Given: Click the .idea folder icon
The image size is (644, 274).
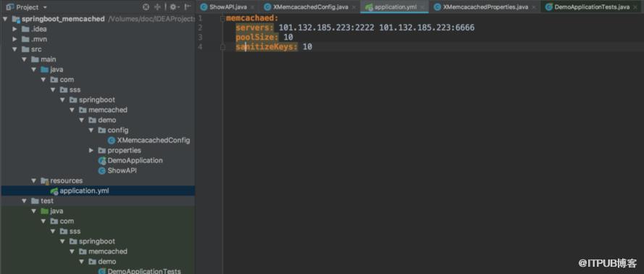Looking at the screenshot, I should click(25, 29).
